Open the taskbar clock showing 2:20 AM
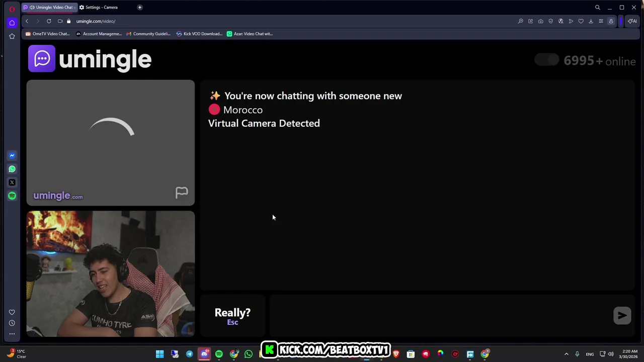 tap(629, 354)
